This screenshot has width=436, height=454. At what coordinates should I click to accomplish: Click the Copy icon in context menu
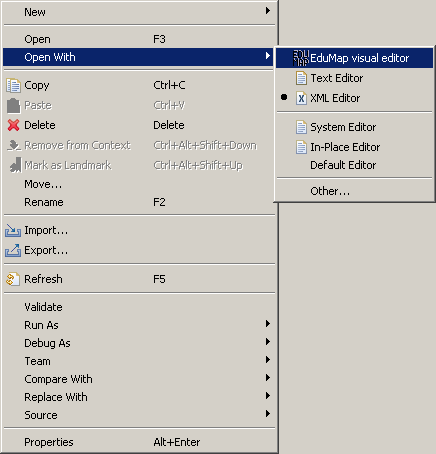(13, 85)
